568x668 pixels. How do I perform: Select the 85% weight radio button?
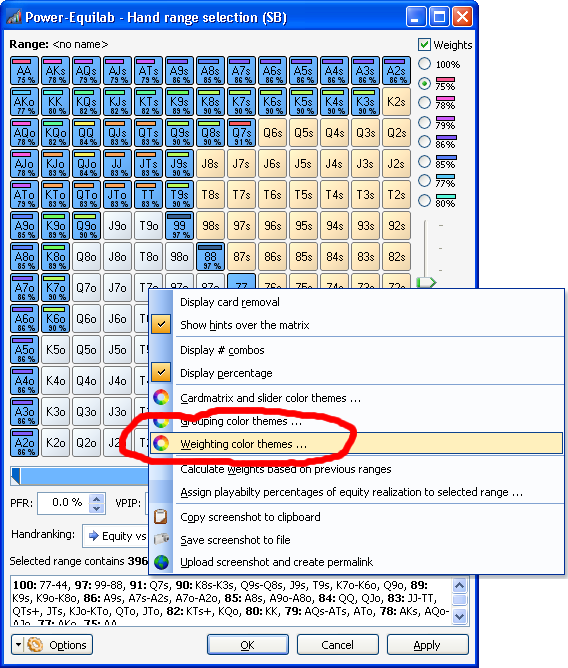(x=424, y=161)
